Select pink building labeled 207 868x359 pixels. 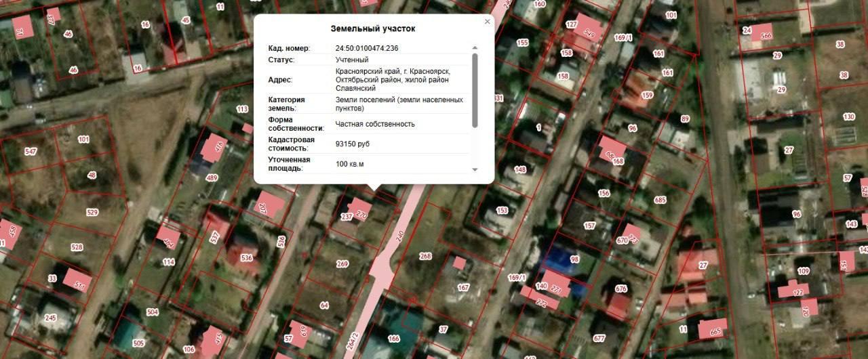pyautogui.click(x=270, y=205)
